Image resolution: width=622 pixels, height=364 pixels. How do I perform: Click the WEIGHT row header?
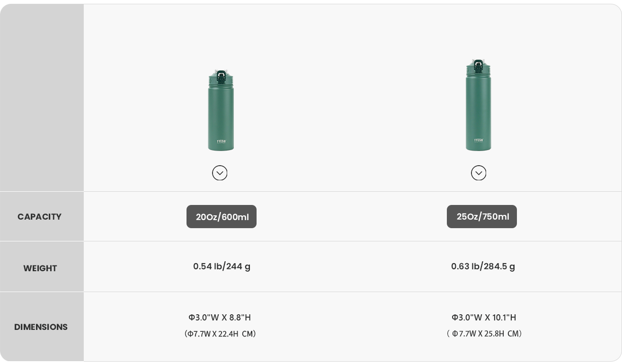point(40,268)
